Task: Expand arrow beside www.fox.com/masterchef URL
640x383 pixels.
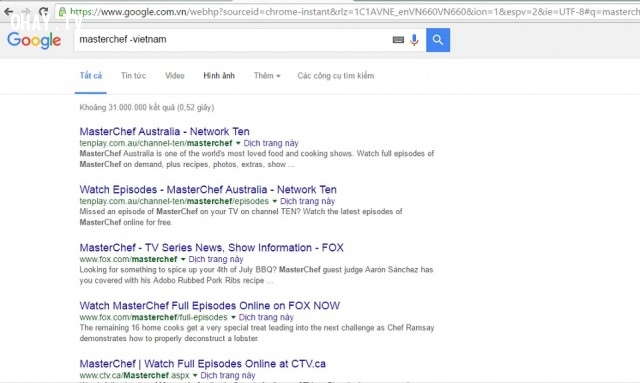Action: [183, 259]
